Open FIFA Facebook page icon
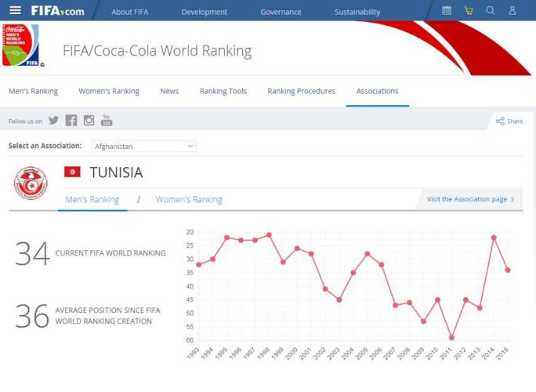Viewport: 536px width, 392px height. tap(71, 121)
